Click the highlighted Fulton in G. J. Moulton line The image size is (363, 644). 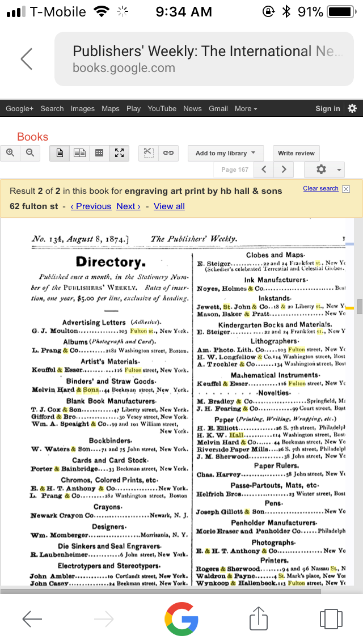pos(138,331)
